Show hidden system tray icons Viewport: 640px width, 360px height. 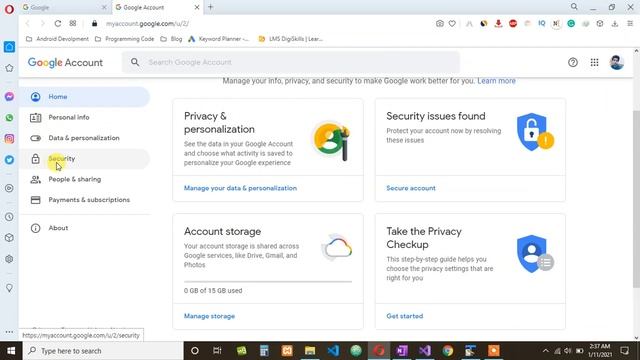(x=545, y=351)
